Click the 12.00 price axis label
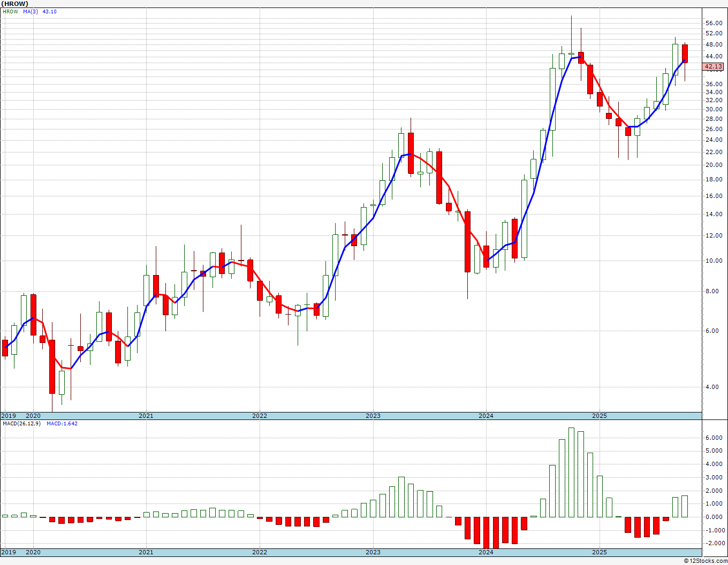The height and width of the screenshot is (565, 728). (714, 235)
